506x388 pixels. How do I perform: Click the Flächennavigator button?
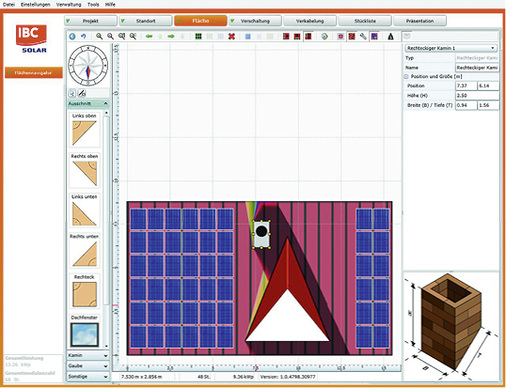[34, 72]
